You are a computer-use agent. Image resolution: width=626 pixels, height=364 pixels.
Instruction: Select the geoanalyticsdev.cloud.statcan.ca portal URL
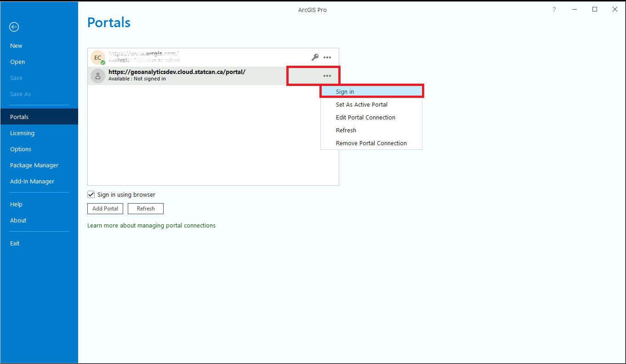pos(177,72)
